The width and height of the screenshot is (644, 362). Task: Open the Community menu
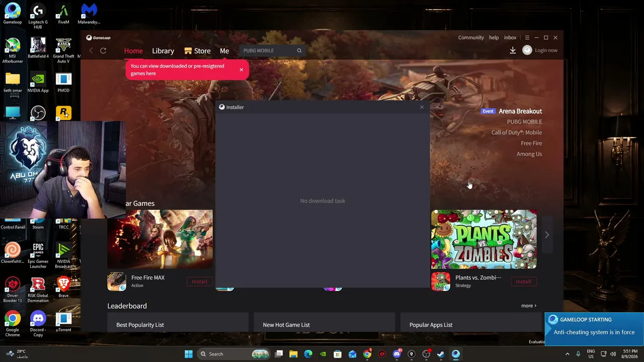471,38
